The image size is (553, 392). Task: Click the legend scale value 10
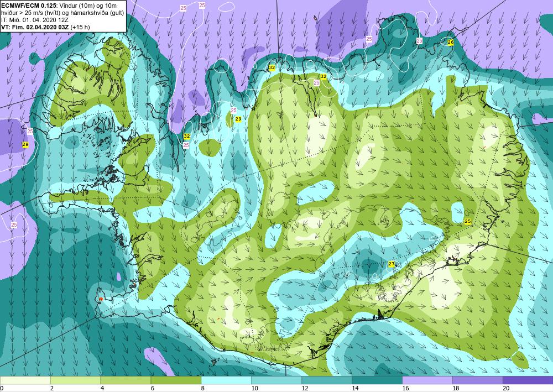coord(254,389)
